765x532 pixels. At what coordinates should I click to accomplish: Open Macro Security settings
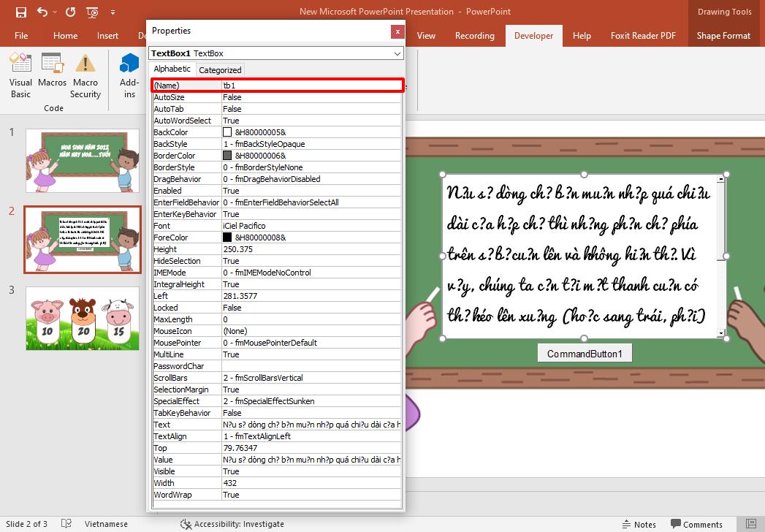tap(85, 73)
